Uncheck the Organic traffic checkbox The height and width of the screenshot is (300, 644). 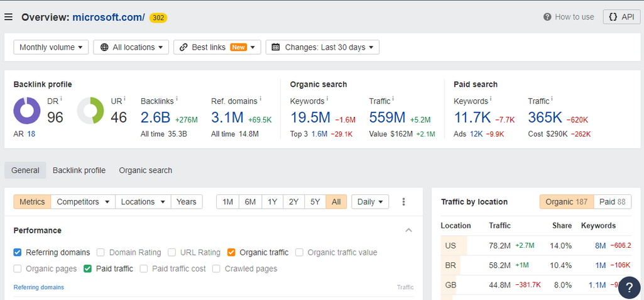pyautogui.click(x=231, y=252)
